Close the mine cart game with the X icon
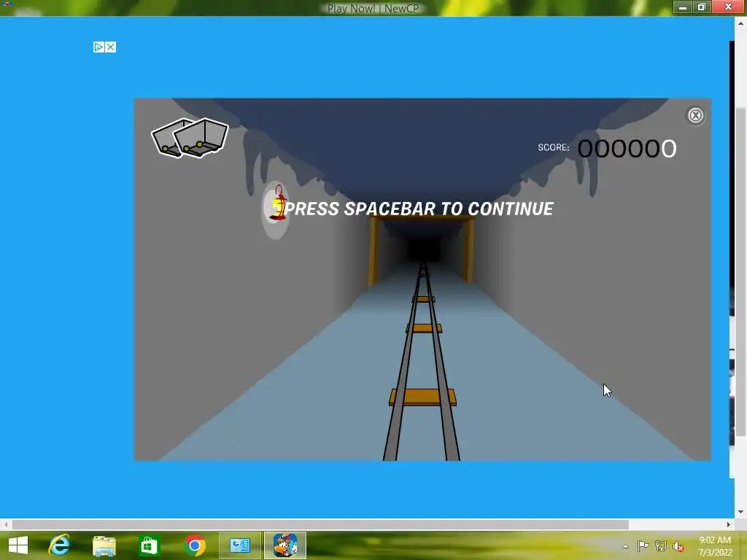This screenshot has width=747, height=560. (695, 115)
